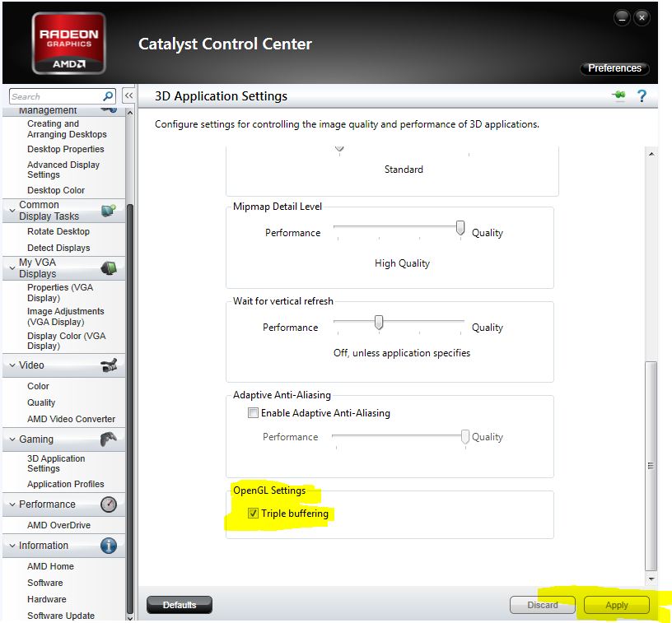Click the Common Display Tasks monitor icon
672x623 pixels.
(109, 210)
